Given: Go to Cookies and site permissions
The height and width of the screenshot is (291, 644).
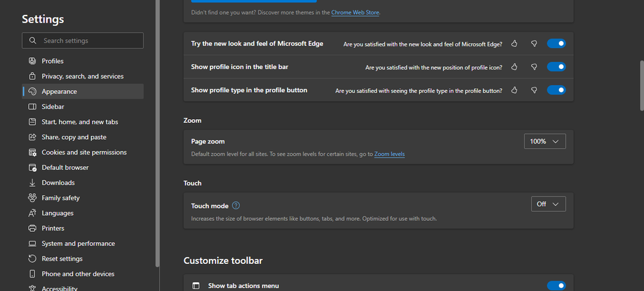Looking at the screenshot, I should coord(84,153).
